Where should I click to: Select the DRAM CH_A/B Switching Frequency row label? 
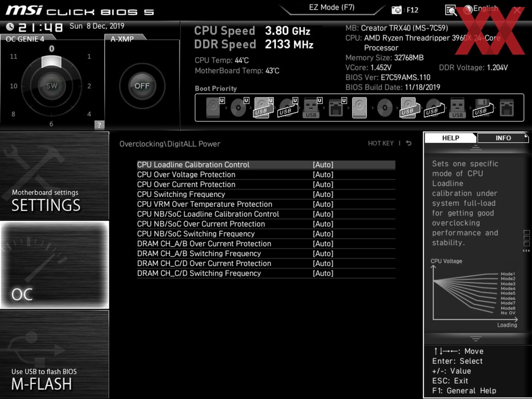click(x=199, y=253)
